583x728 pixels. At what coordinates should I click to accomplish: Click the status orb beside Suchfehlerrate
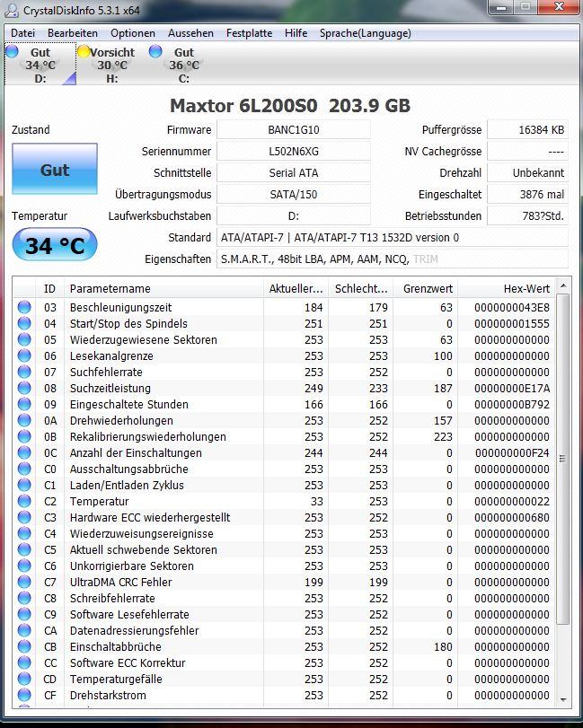pos(24,372)
